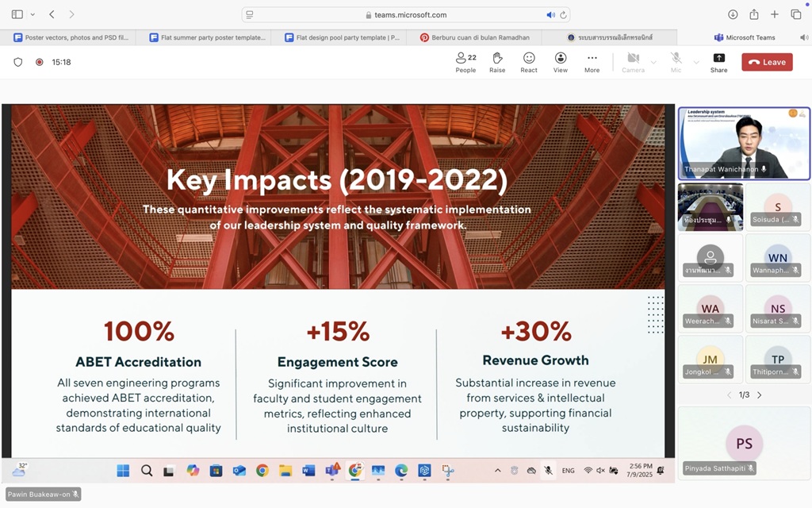Expand the Camera options chevron

coord(653,62)
